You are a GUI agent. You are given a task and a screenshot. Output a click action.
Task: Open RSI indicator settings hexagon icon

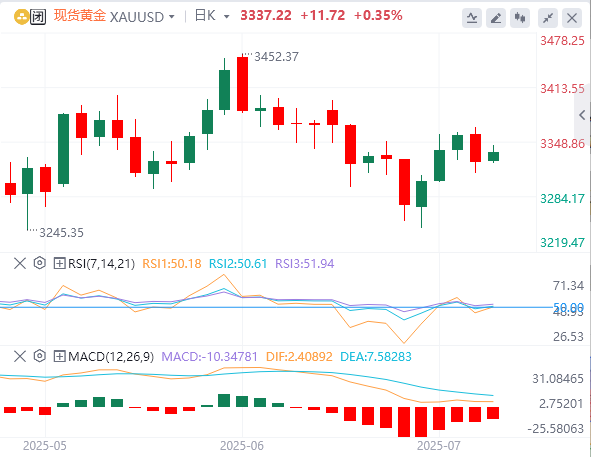pos(40,263)
